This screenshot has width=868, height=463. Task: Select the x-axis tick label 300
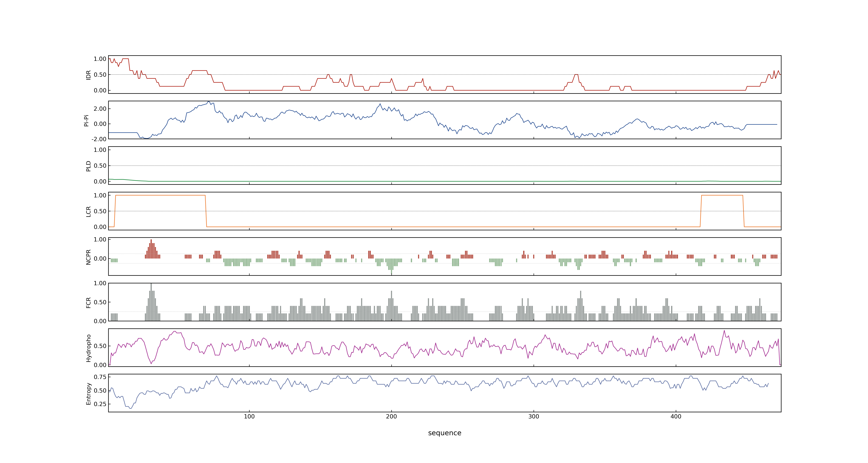533,416
